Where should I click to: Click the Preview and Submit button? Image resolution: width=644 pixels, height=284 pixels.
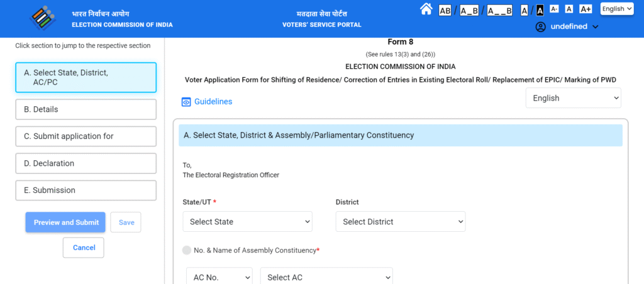coord(66,222)
